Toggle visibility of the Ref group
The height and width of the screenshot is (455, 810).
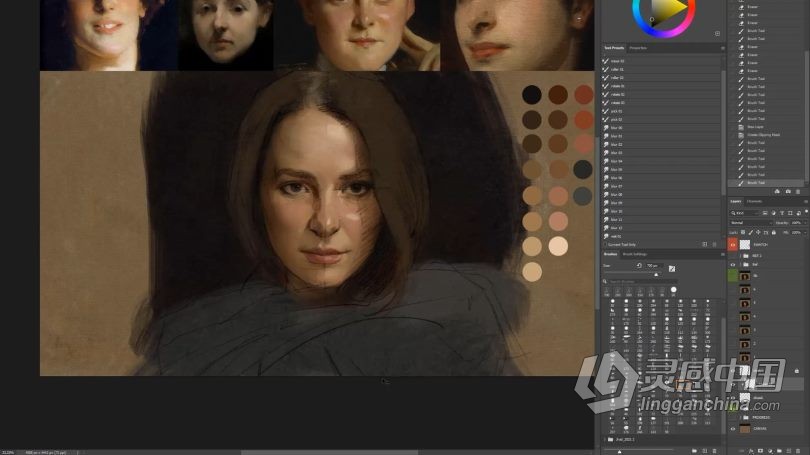coord(733,264)
